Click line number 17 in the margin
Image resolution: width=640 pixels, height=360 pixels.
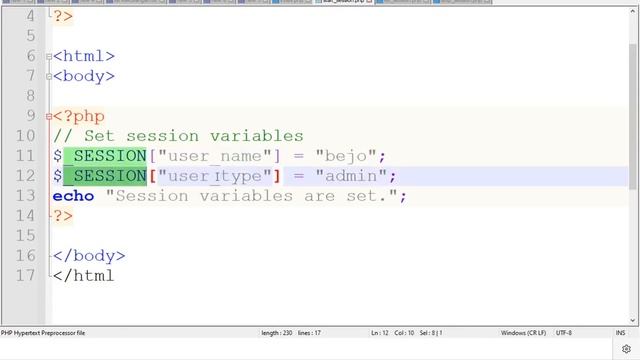[x=26, y=276]
